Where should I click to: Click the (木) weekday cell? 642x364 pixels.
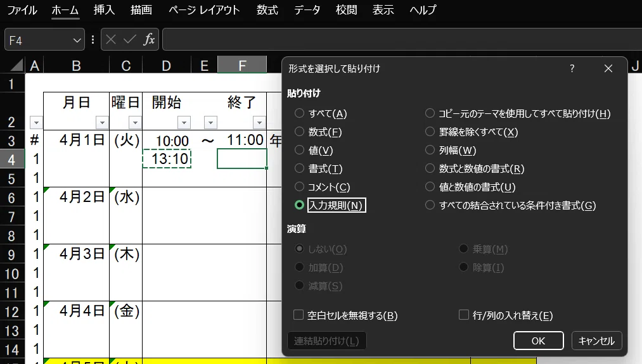click(125, 254)
